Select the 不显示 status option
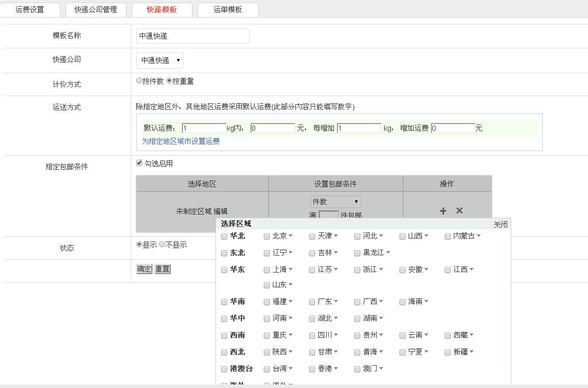The height and width of the screenshot is (388, 588). [162, 245]
